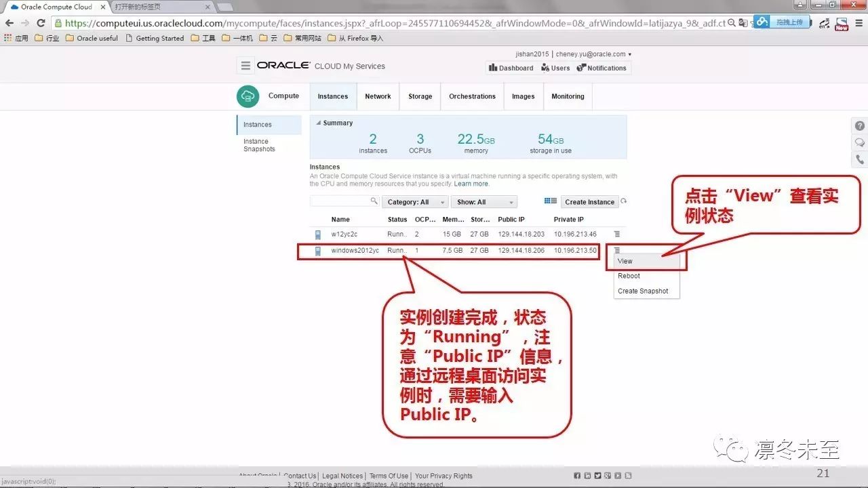
Task: Click the instance name windows2012yc
Action: point(355,251)
